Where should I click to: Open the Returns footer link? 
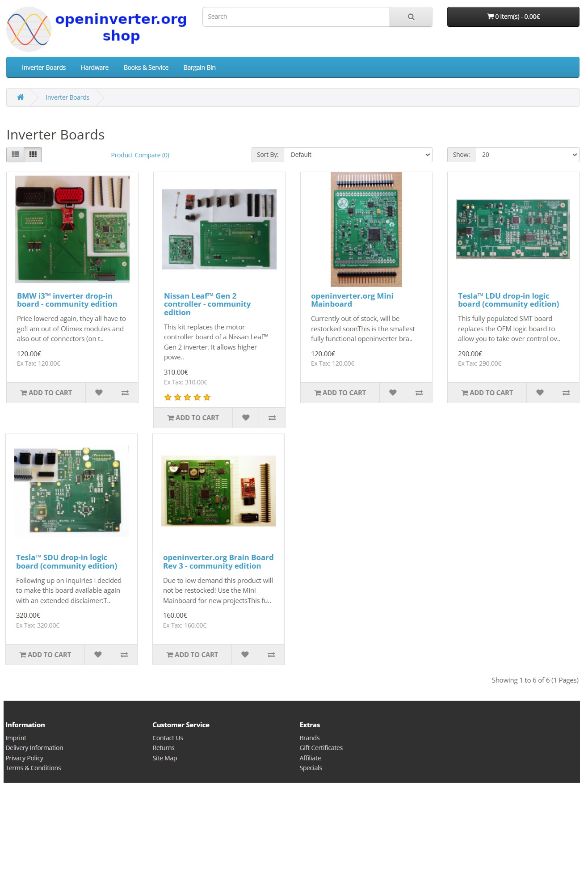pyautogui.click(x=164, y=748)
